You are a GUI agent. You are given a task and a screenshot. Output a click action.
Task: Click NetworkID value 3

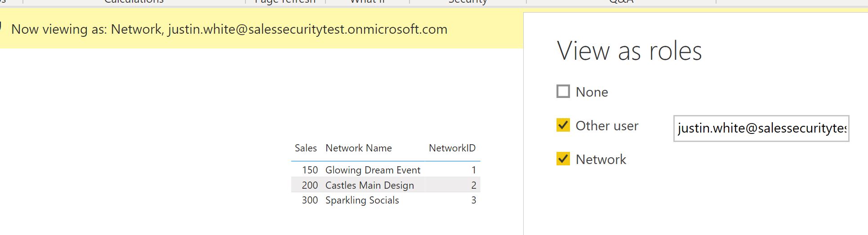pos(474,200)
